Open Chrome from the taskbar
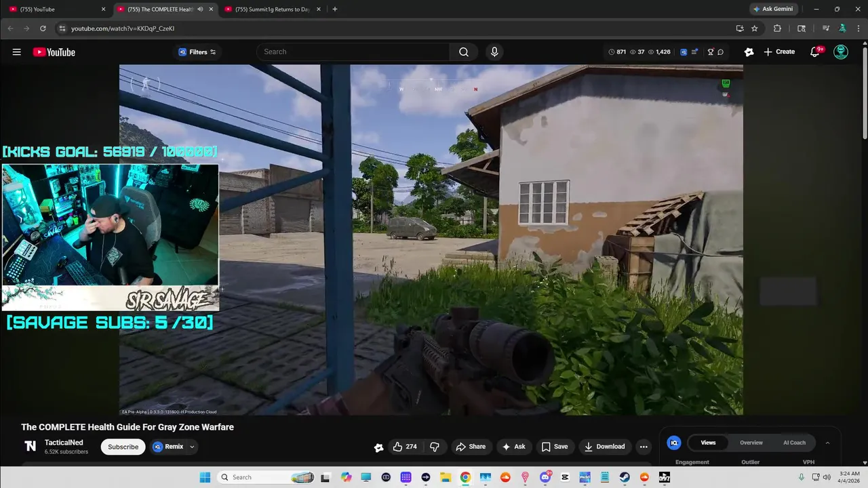Screen dimensions: 868x488 tap(465, 477)
